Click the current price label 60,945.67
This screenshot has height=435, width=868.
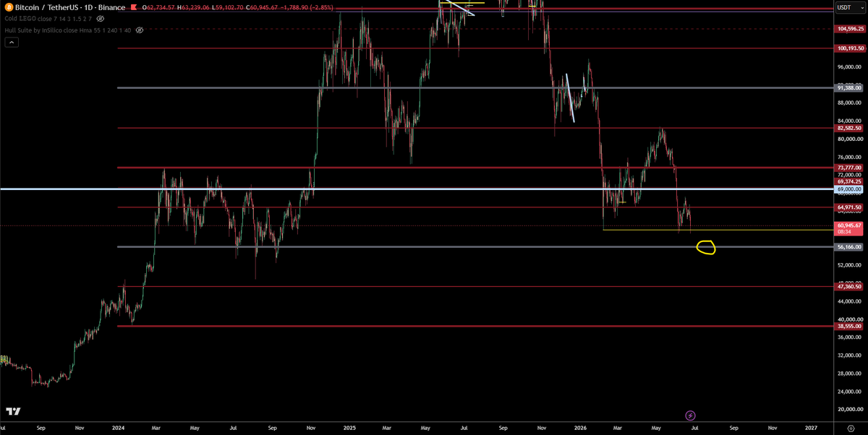point(849,225)
